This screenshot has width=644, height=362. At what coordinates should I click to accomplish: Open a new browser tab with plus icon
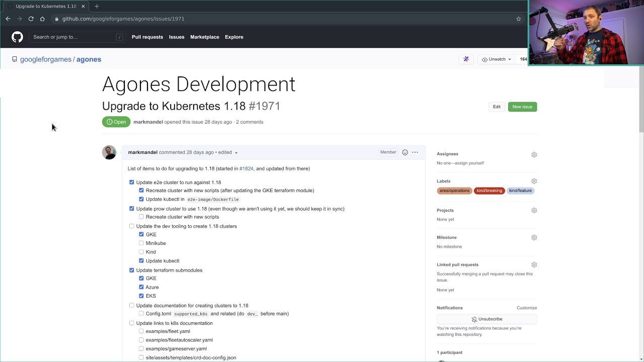tap(97, 6)
